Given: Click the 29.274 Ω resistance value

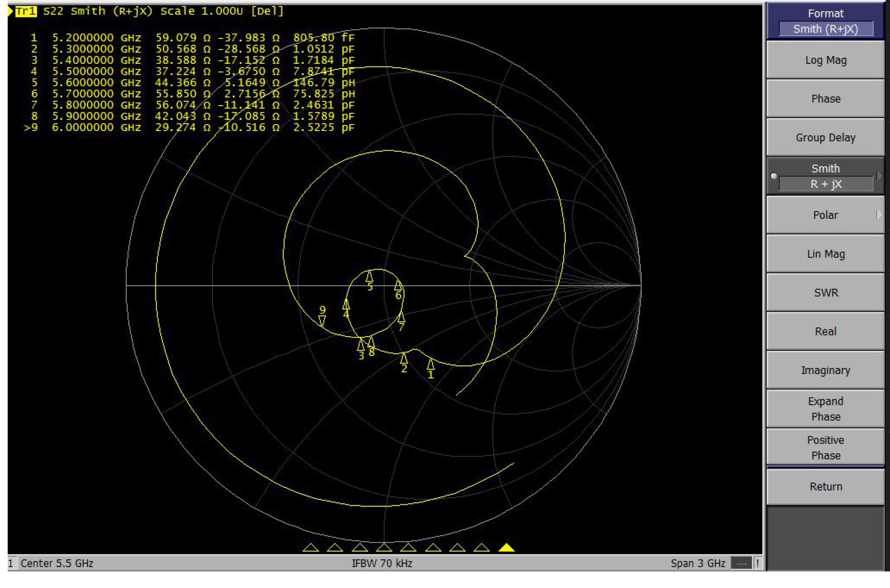Looking at the screenshot, I should 183,127.
